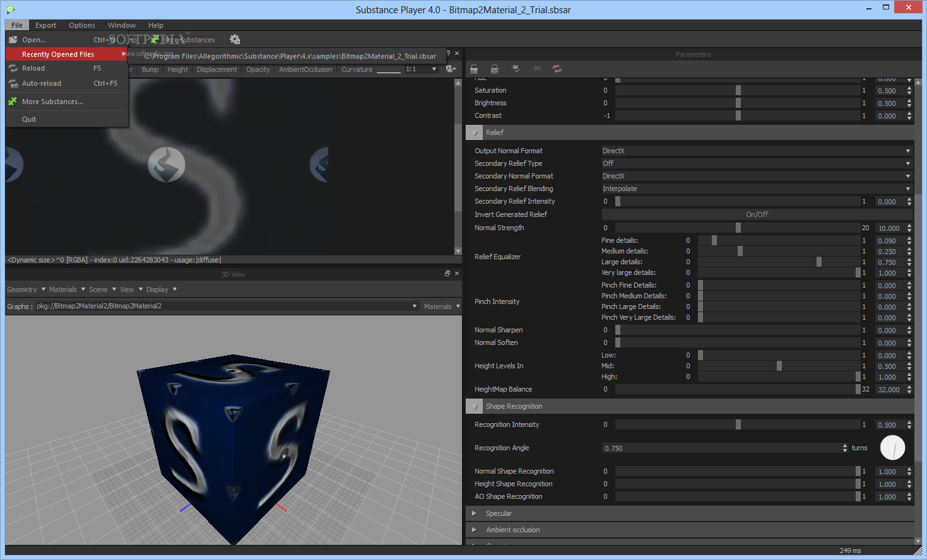
Task: Expand the Specular section
Action: pyautogui.click(x=474, y=513)
